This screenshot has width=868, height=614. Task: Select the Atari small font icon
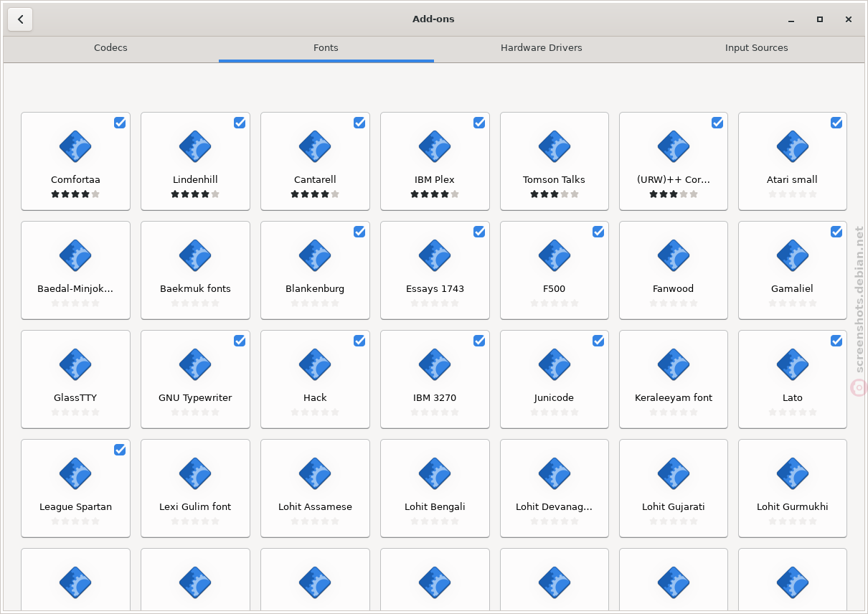pos(793,147)
